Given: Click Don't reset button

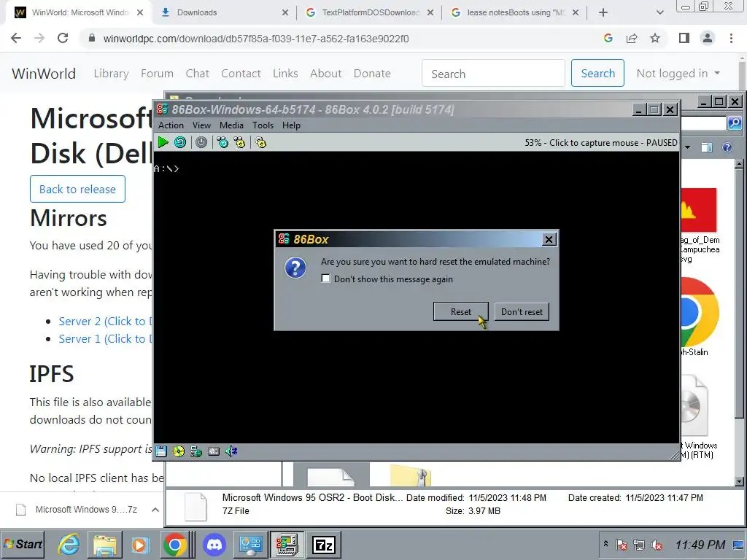Looking at the screenshot, I should click(x=522, y=312).
